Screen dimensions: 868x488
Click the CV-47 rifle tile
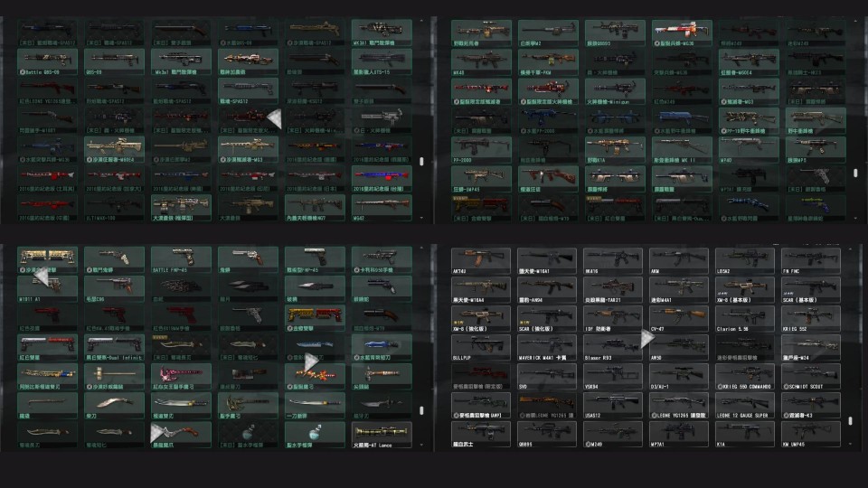pyautogui.click(x=679, y=319)
